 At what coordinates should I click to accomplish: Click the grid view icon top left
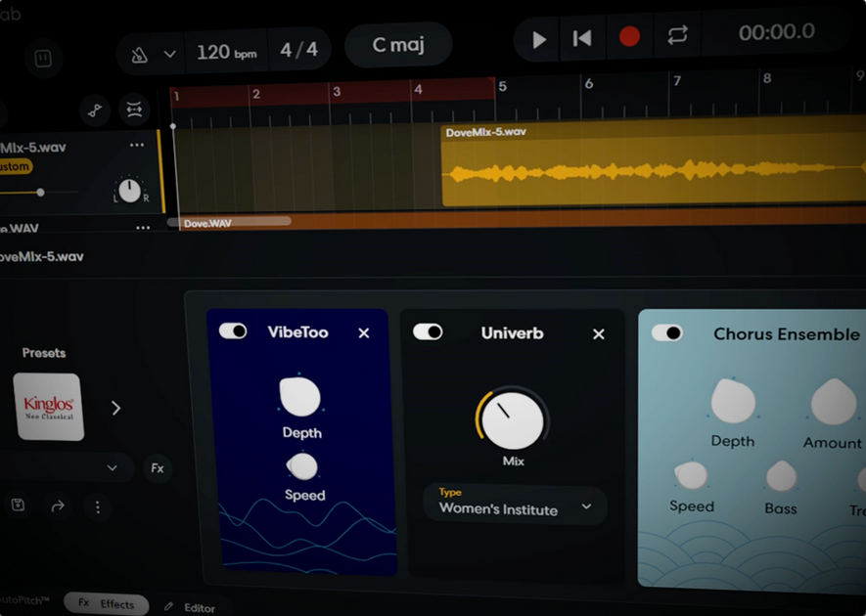[x=43, y=59]
